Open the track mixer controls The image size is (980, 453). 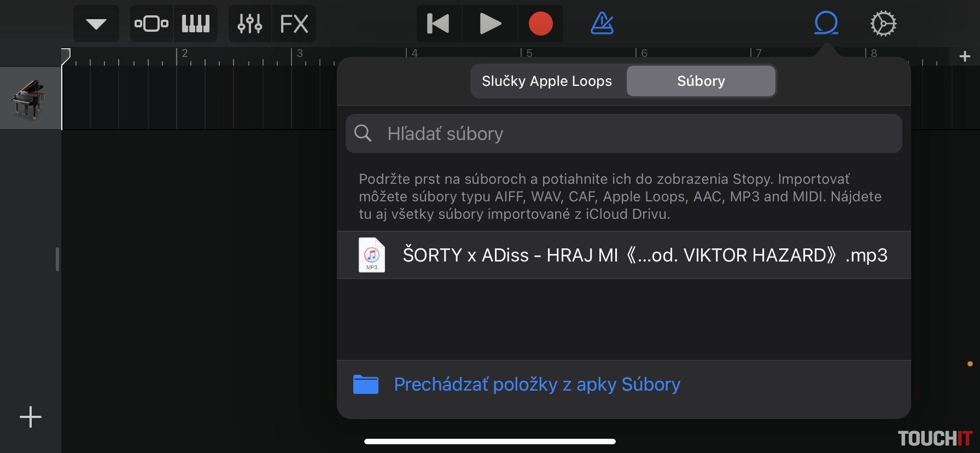pos(250,24)
